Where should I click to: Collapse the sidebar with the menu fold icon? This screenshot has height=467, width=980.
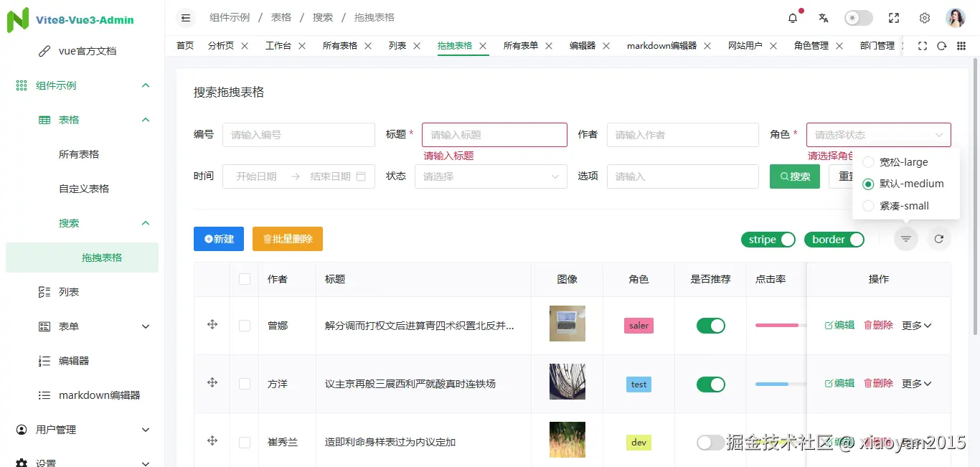pos(186,18)
